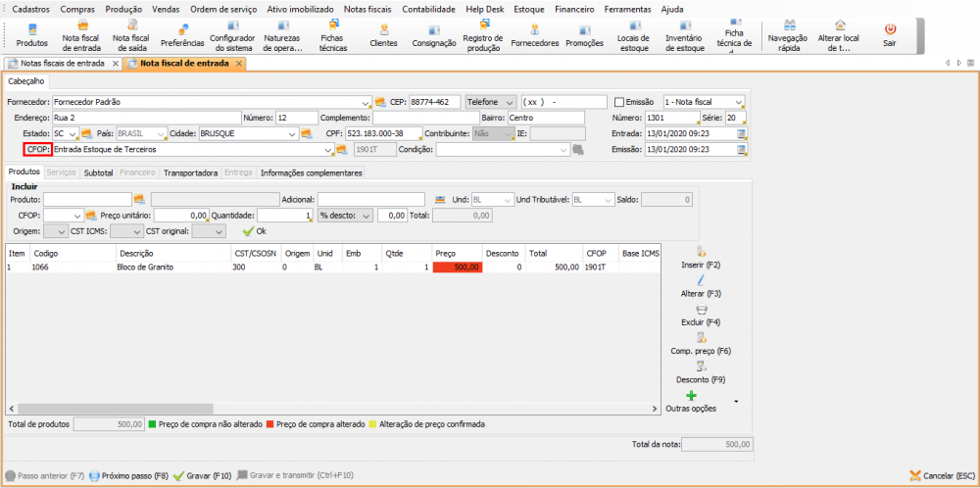Open the Financeiro menu

[573, 8]
